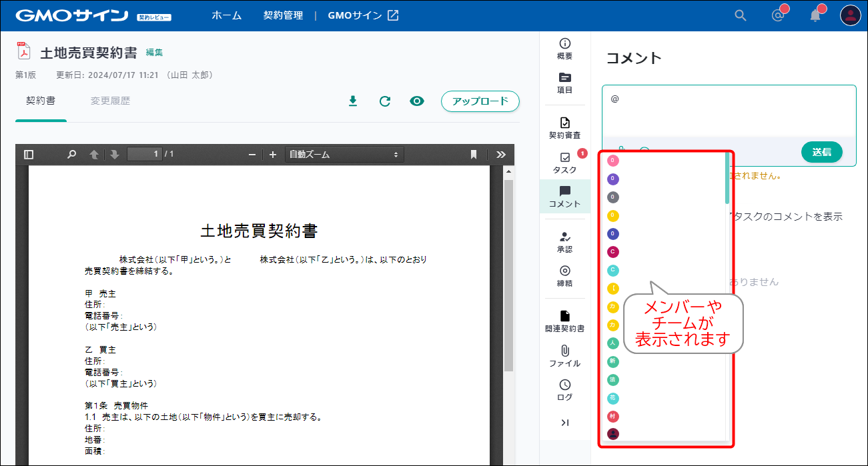The width and height of the screenshot is (868, 466).
Task: Refresh the contract document view
Action: pos(385,101)
